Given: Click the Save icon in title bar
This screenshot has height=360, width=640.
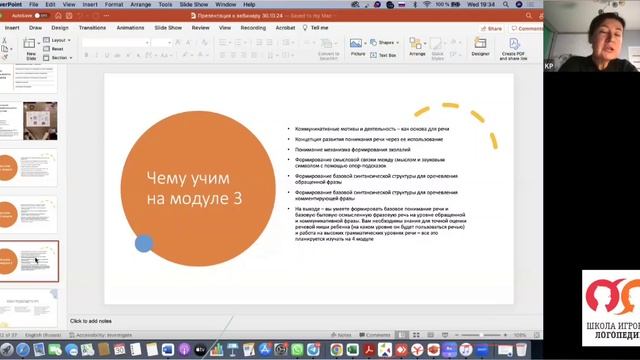Looking at the screenshot, I should click(x=69, y=16).
